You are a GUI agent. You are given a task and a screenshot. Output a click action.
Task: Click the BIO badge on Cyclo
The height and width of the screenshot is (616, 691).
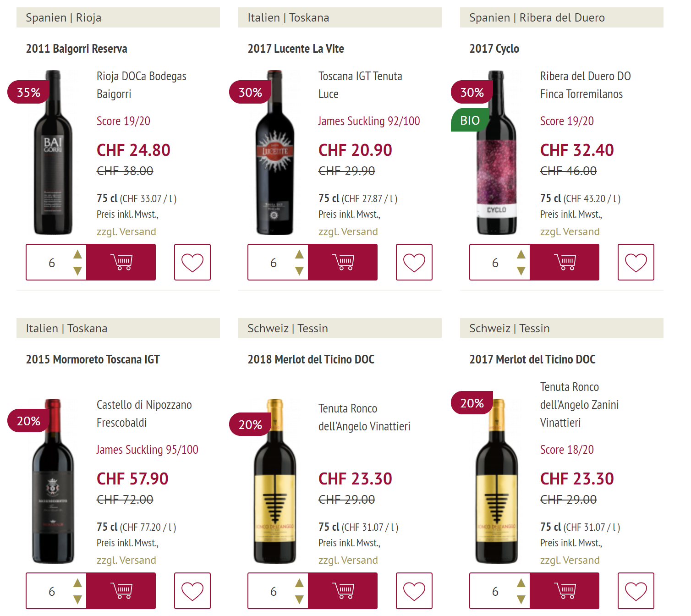pyautogui.click(x=470, y=120)
